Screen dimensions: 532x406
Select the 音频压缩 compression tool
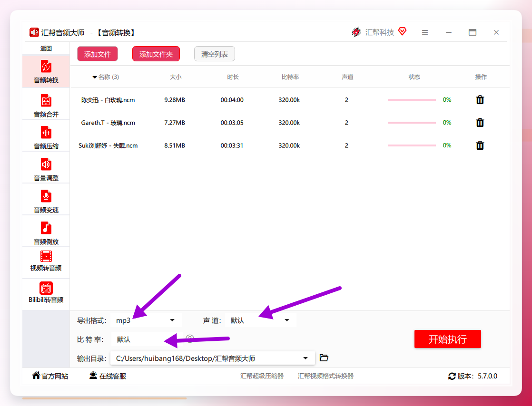[x=46, y=137]
